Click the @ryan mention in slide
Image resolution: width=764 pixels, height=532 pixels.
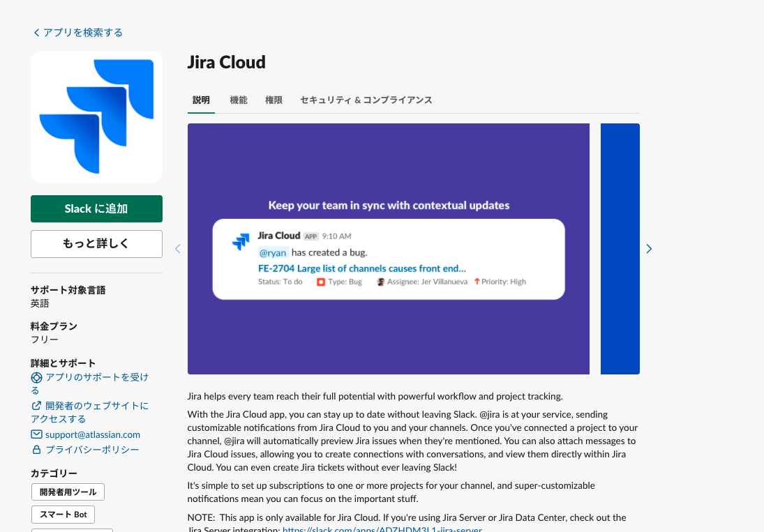click(x=272, y=252)
